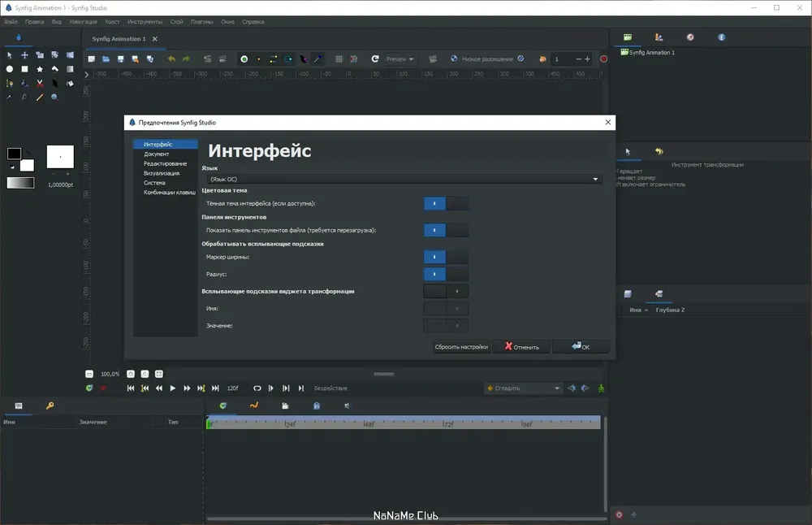Click the Open File folder icon in the toolbar
This screenshot has height=525, width=812.
[106, 59]
